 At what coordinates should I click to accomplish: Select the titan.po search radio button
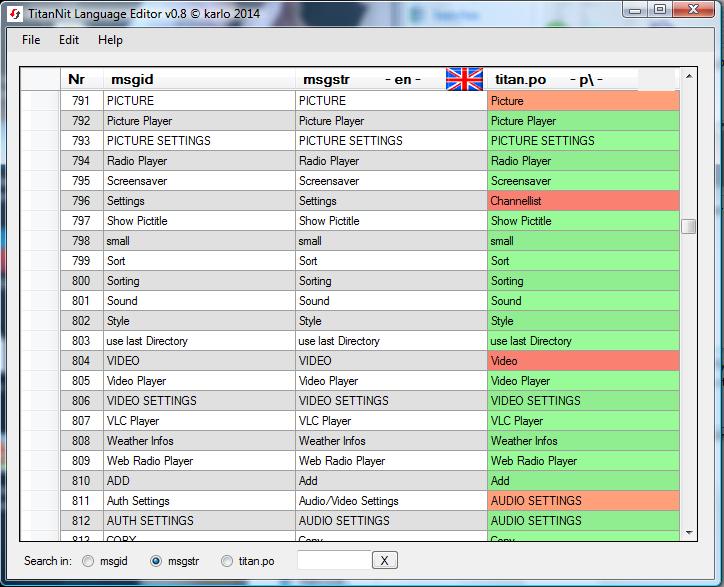[x=227, y=561]
